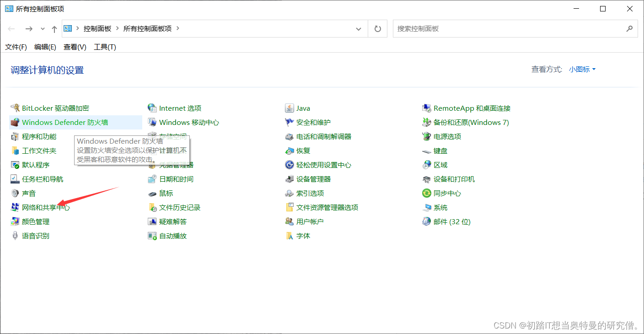Open the 编辑(E) menu
Image resolution: width=644 pixels, height=334 pixels.
pos(45,47)
